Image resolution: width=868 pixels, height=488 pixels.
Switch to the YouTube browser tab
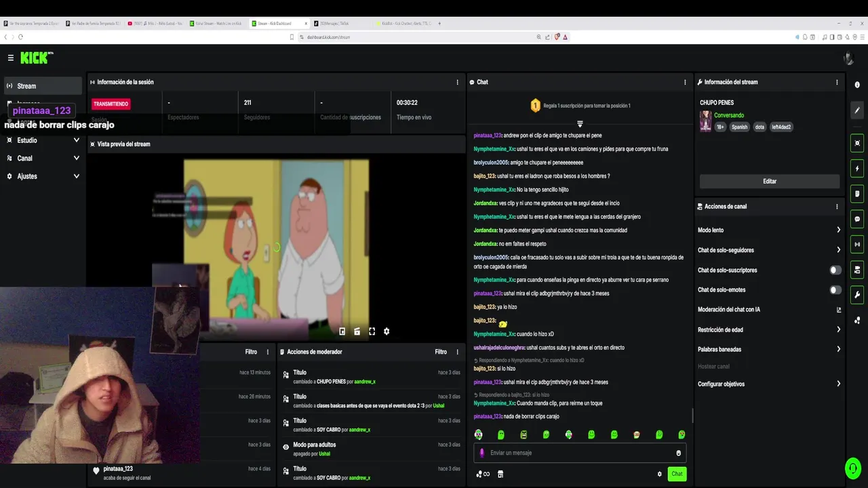pos(155,23)
